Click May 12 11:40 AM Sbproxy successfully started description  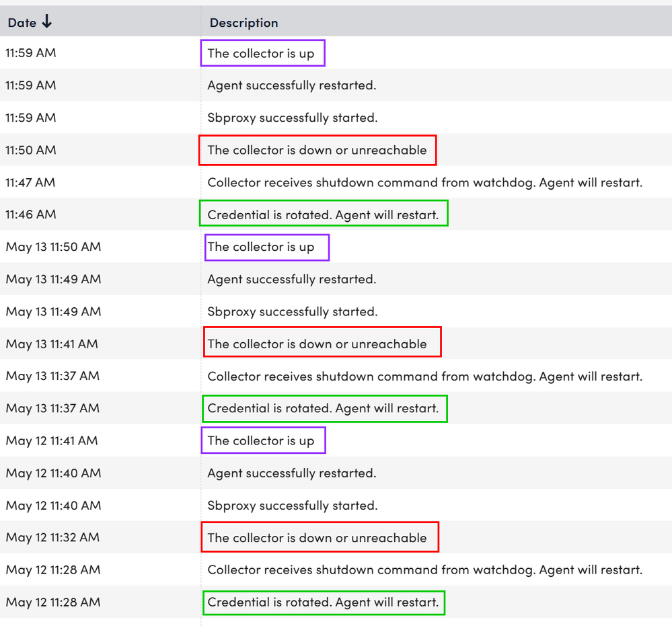[x=293, y=505]
